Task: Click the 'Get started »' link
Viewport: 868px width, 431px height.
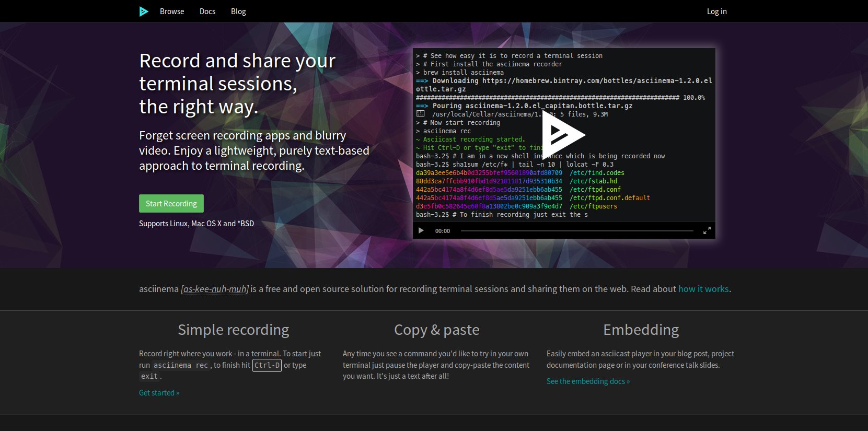Action: 159,393
